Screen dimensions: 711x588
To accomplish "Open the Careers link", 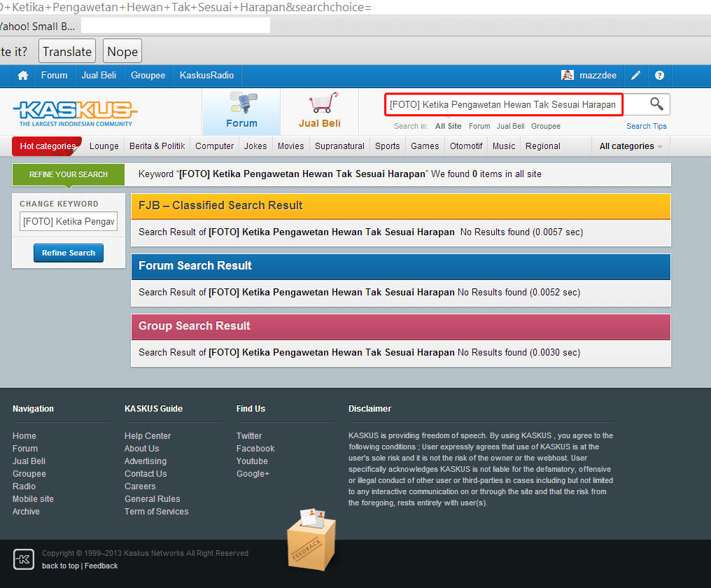I will (x=140, y=486).
